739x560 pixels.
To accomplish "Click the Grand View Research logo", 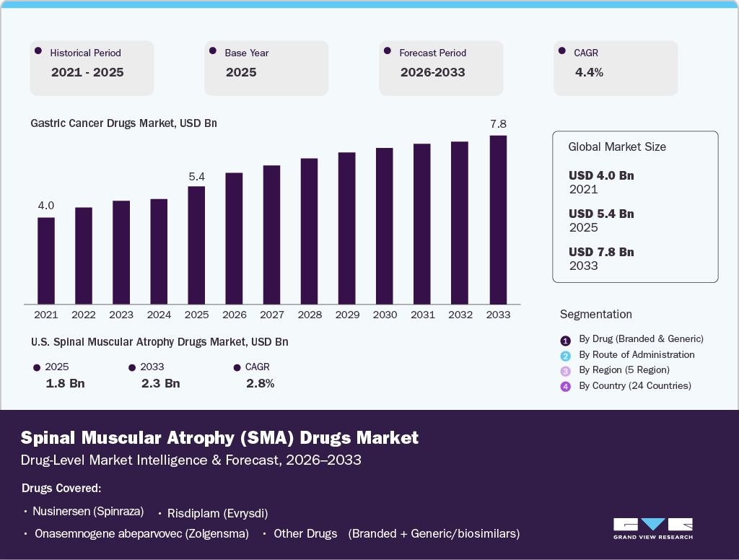I will [652, 529].
